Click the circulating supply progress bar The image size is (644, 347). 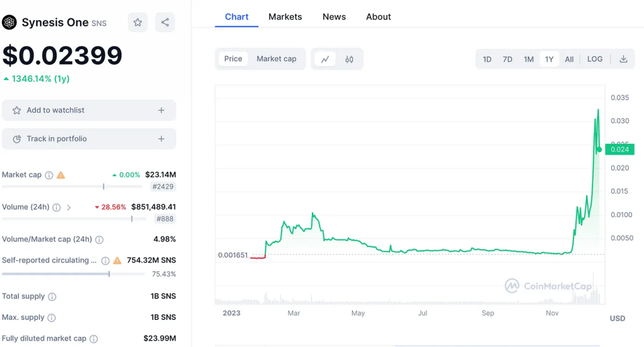point(74,274)
